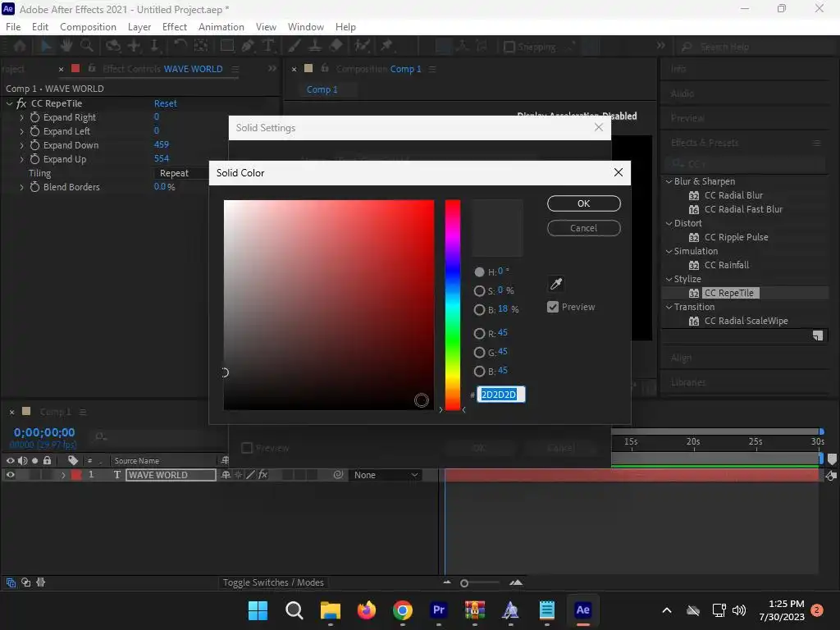Click Toggle Switches / Modes button
840x630 pixels.
point(273,582)
